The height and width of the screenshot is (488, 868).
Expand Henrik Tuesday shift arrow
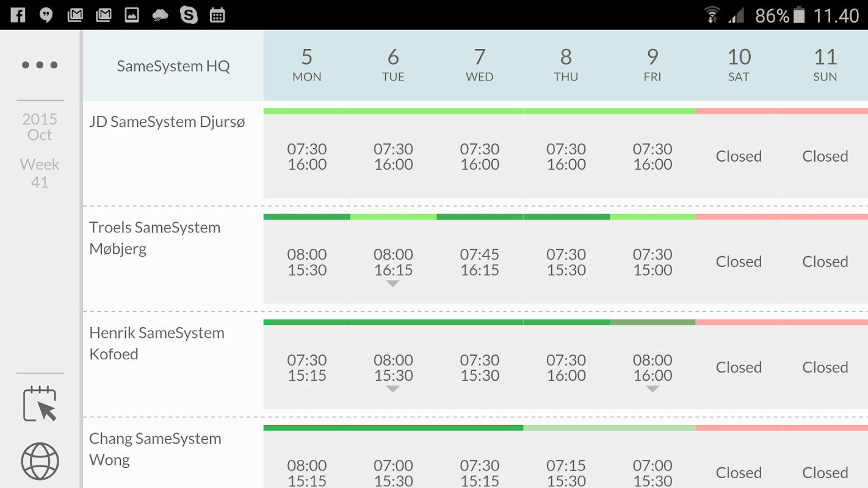pyautogui.click(x=393, y=389)
